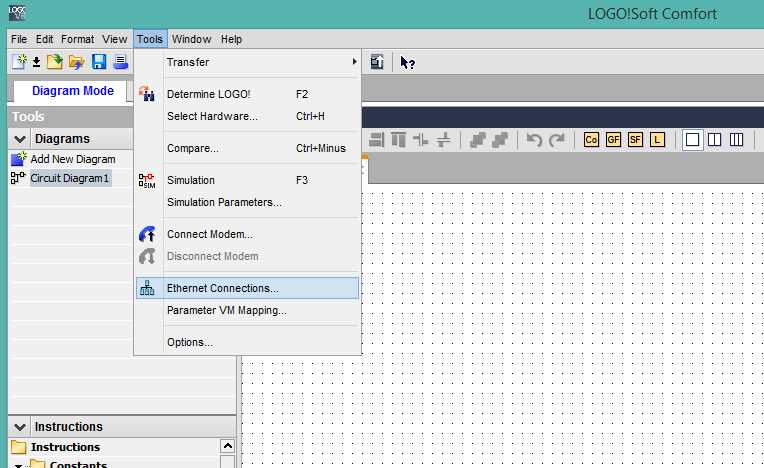Click the distribute vertically spacing icon
Screen dimensions: 764x468
tap(443, 140)
